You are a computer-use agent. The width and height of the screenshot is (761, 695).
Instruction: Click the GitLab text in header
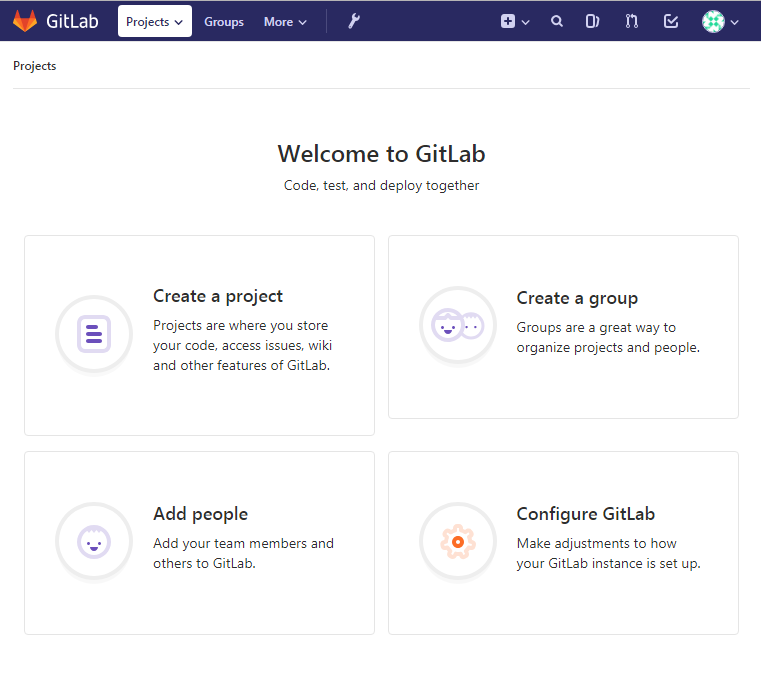[72, 21]
